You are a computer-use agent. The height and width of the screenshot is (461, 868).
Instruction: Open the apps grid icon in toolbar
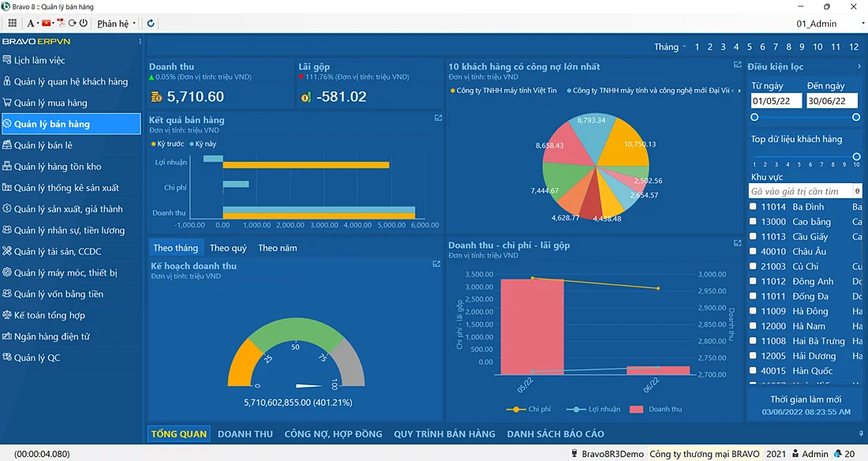click(12, 24)
